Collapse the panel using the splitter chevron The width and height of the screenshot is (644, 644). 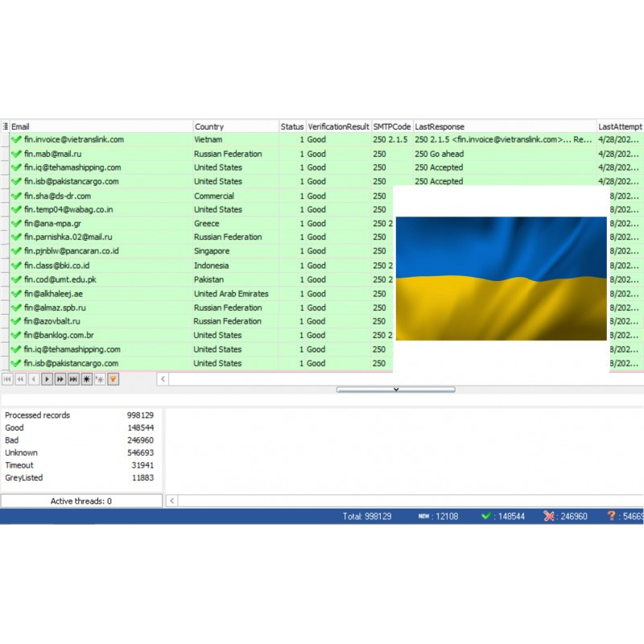(x=395, y=390)
